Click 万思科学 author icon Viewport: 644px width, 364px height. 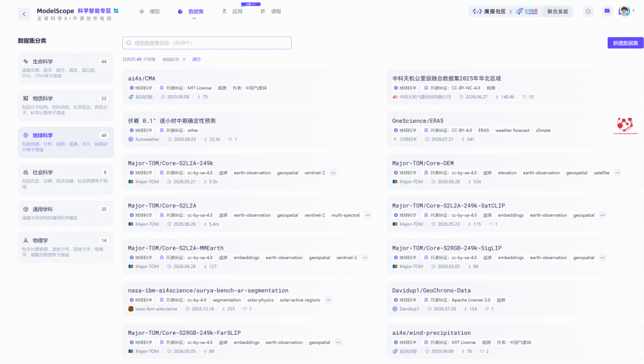coord(395,139)
